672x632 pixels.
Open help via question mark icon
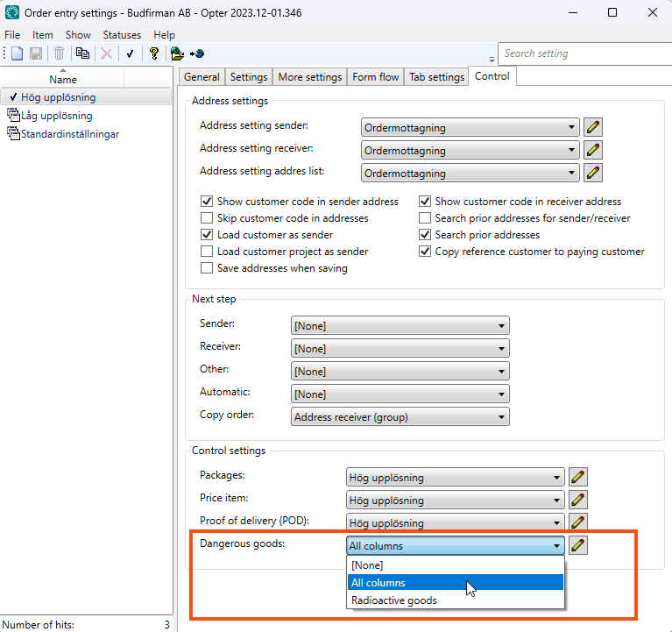coord(153,53)
